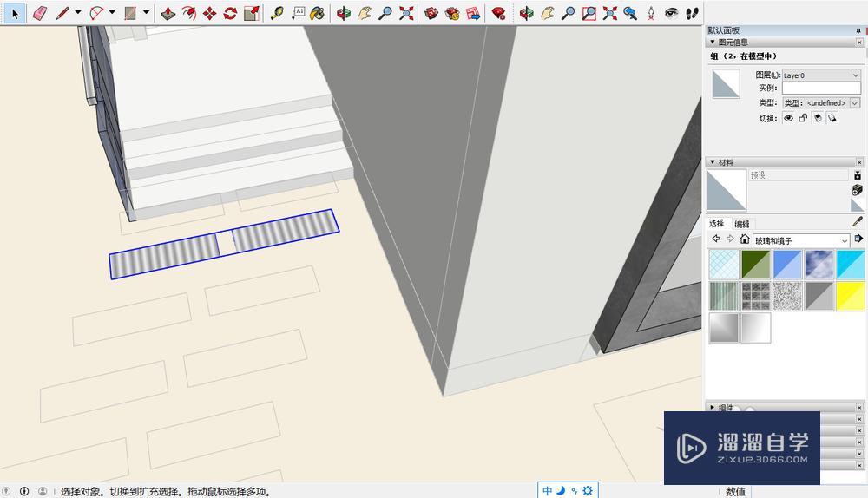Viewport: 868px width, 498px height.
Task: Open the Extension Warehouse icon
Action: pos(452,13)
